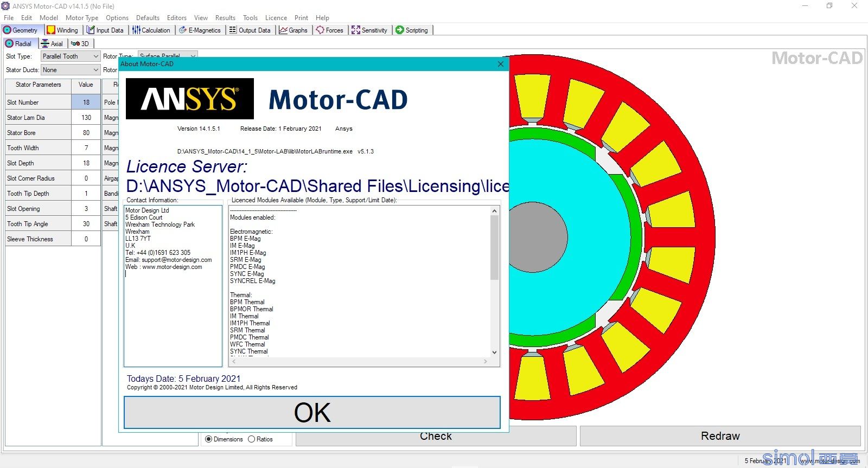Click the Value column header
Screen dimensions: 868x468
(86, 85)
